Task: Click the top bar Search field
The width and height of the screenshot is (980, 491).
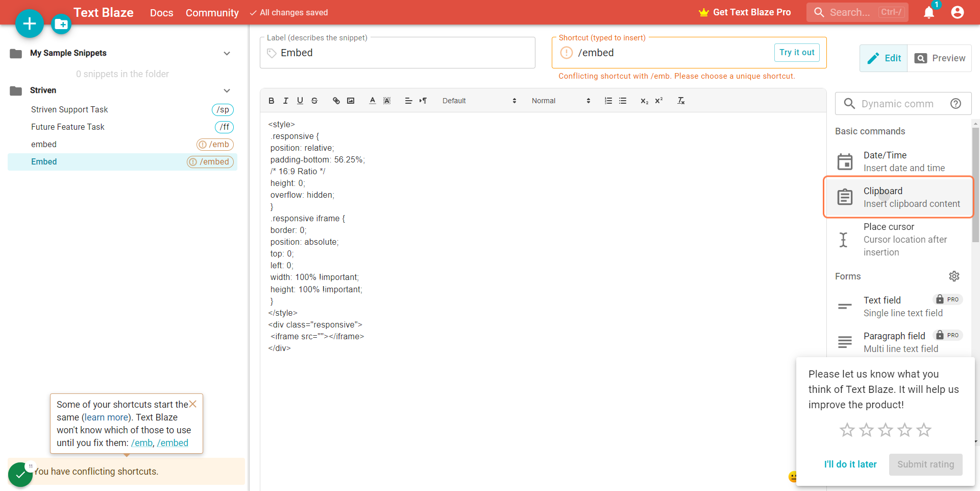Action: 857,12
